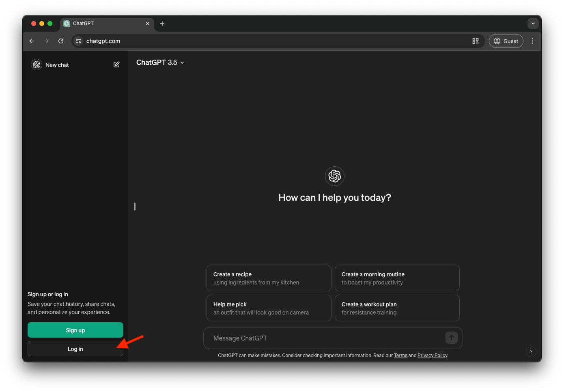The width and height of the screenshot is (564, 392).
Task: Reload the page with refresh icon
Action: pyautogui.click(x=61, y=41)
